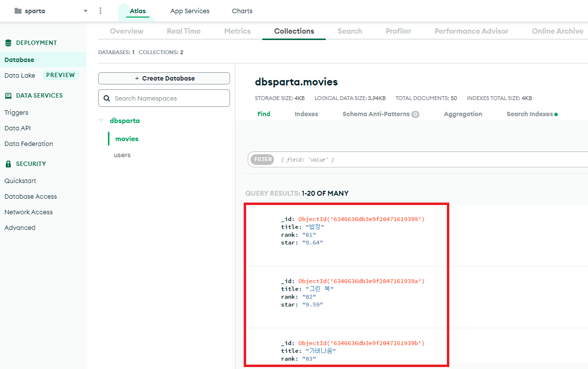Open Quickstart under Security
Viewport: 588px width, 369px height.
pyautogui.click(x=20, y=181)
